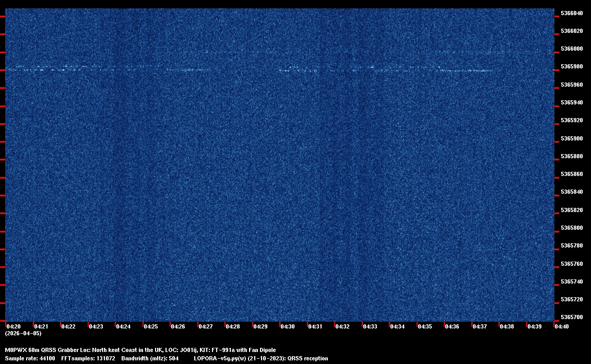The height and width of the screenshot is (364, 591).
Task: Click the 5365860 frequency label
Action: tap(571, 174)
